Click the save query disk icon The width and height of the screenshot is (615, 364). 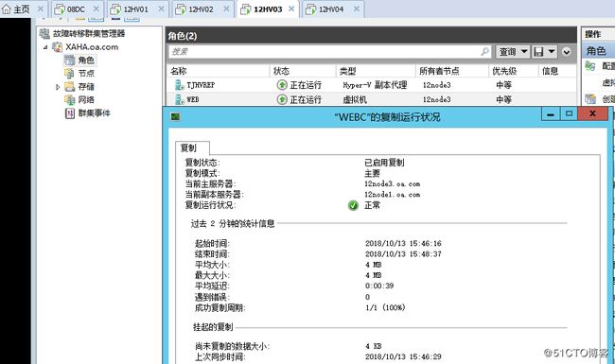(538, 52)
